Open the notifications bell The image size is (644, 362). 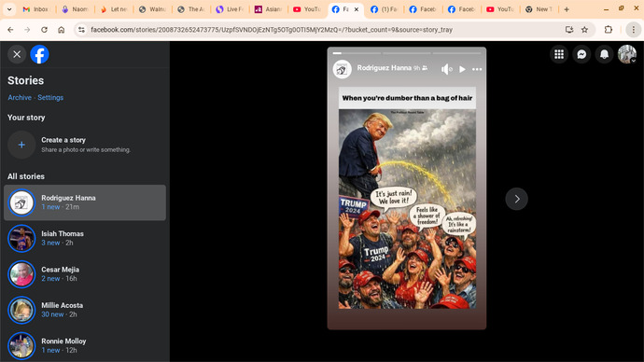coord(604,54)
